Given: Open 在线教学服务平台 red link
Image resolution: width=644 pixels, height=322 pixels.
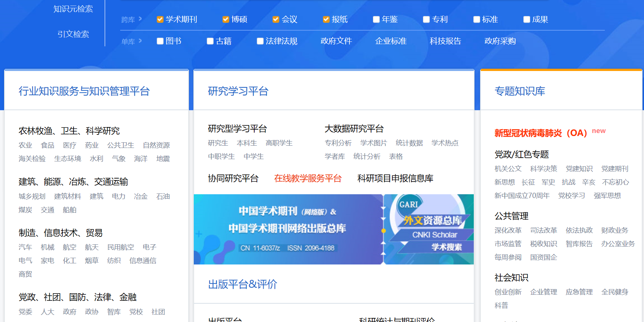Looking at the screenshot, I should click(308, 179).
